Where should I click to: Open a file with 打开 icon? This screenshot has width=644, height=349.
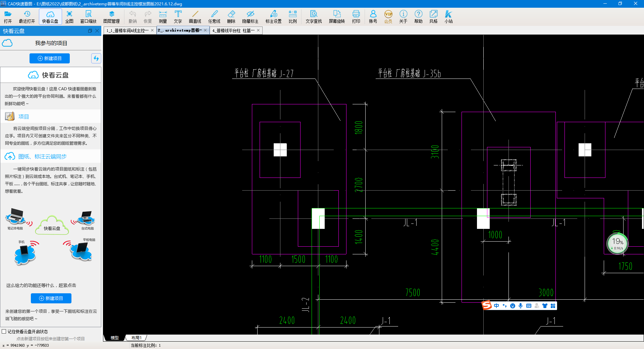click(8, 17)
